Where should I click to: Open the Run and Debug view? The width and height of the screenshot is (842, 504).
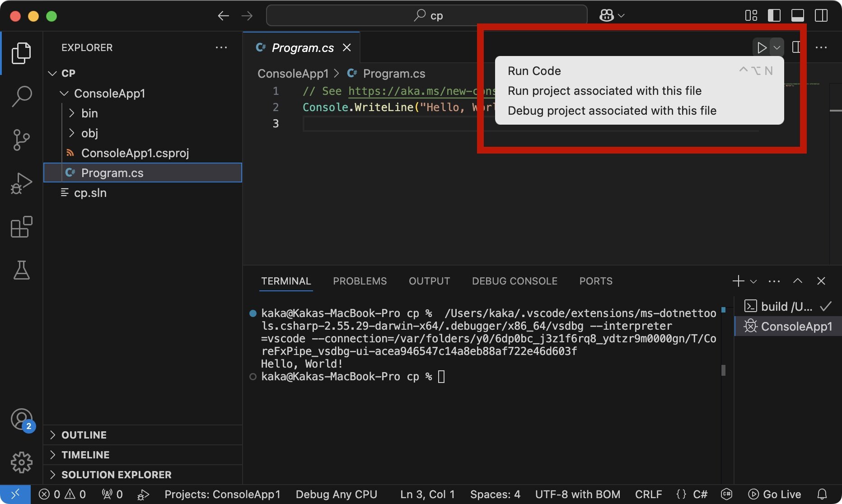21,183
